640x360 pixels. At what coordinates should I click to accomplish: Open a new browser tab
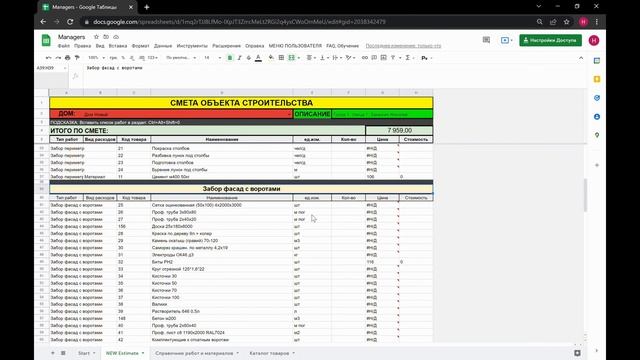click(x=147, y=7)
